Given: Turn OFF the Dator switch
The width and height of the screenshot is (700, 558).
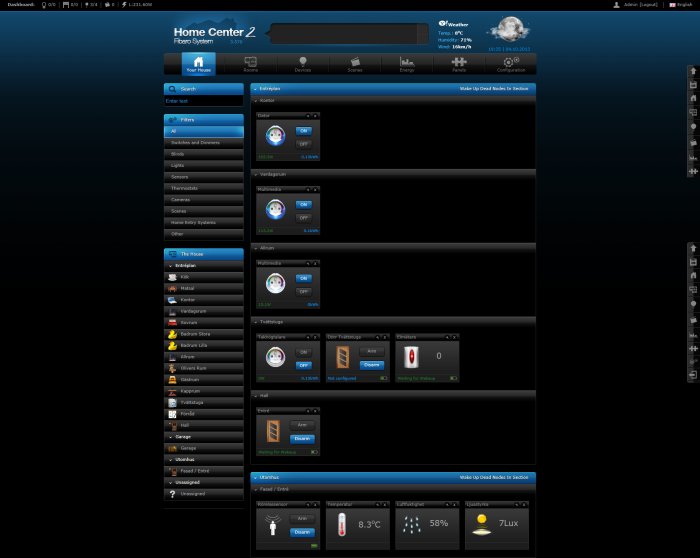Looking at the screenshot, I should point(304,144).
